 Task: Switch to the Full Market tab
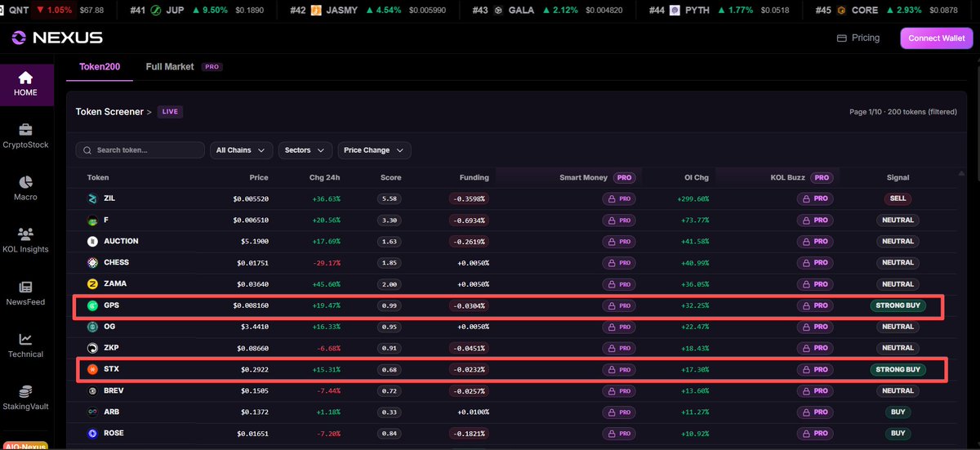[170, 67]
